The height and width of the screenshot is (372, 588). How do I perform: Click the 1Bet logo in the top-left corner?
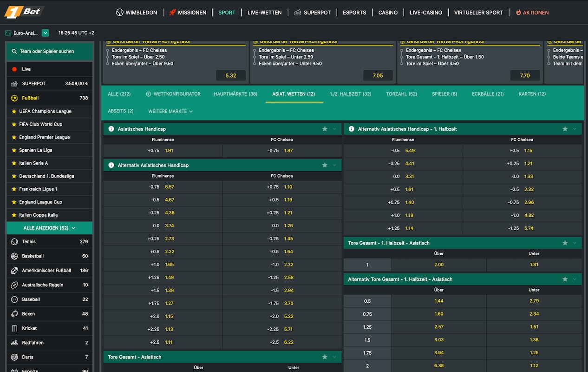click(24, 12)
